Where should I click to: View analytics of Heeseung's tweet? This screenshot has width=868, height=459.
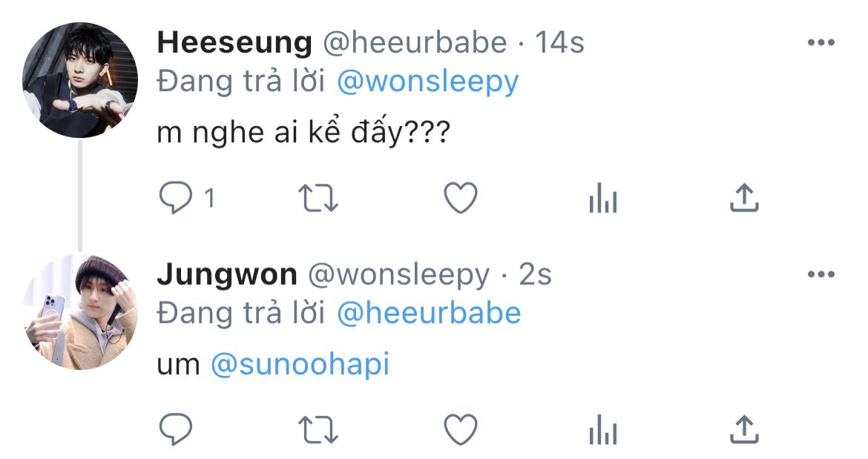point(603,198)
